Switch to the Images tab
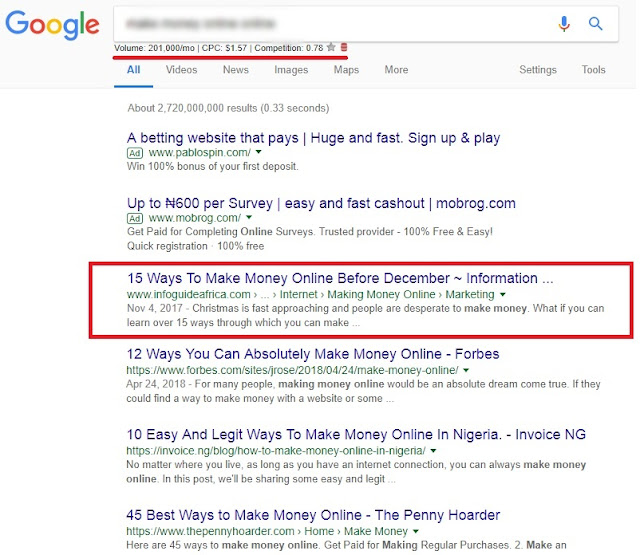This screenshot has width=640, height=555. pyautogui.click(x=291, y=70)
